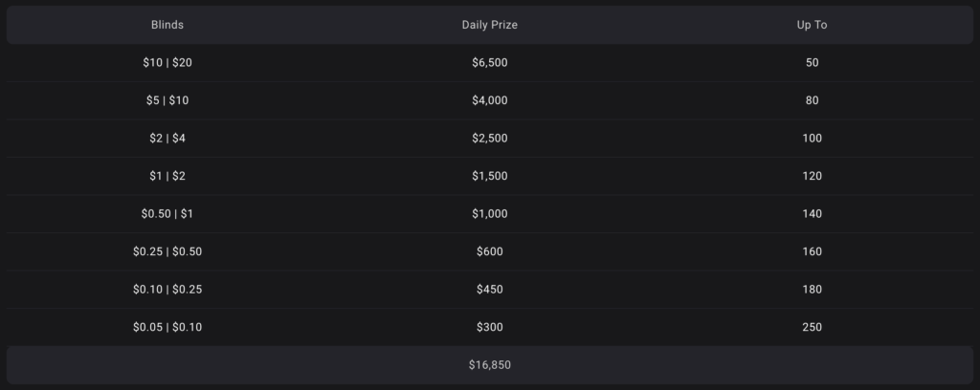
Task: Select the $0.25 | $0.50 blinds entry
Action: [x=167, y=251]
